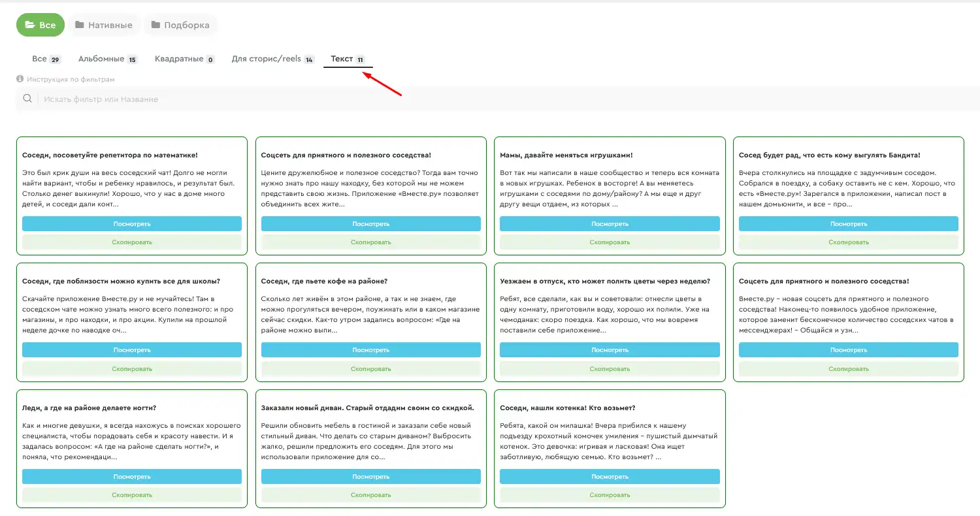Copy the Соседи, нашли котенка text
The width and height of the screenshot is (980, 516).
coord(610,495)
